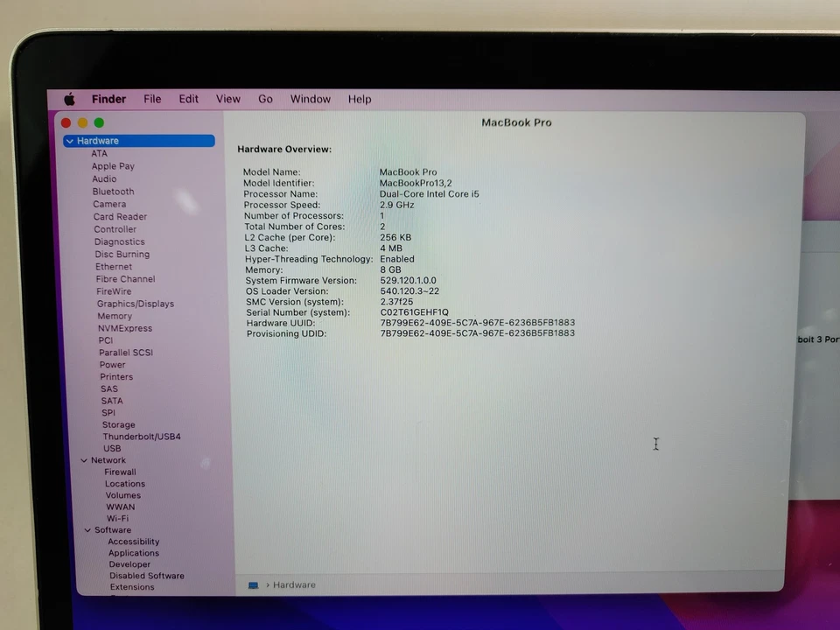
Task: Click the computer icon in the bottom breadcrumb bar
Action: click(253, 584)
